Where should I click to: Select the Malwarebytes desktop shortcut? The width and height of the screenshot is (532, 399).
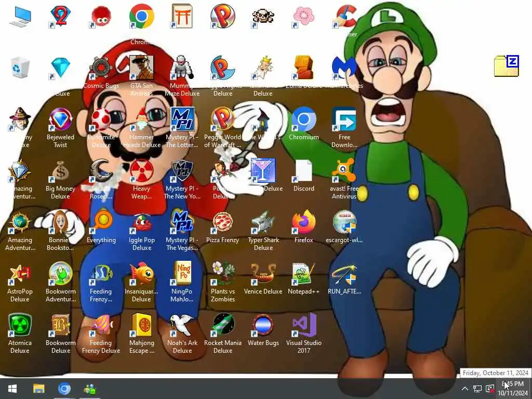[x=344, y=68]
